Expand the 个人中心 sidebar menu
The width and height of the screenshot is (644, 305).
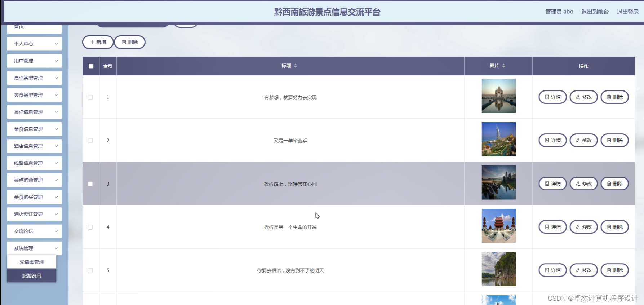(x=34, y=44)
